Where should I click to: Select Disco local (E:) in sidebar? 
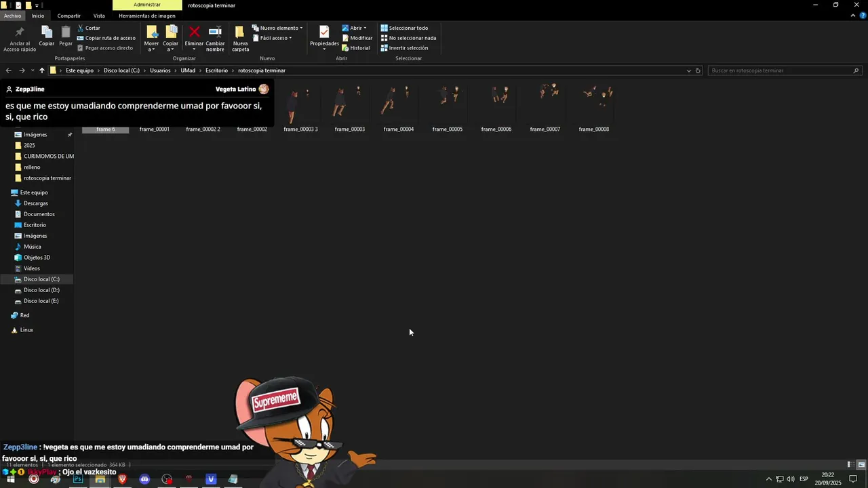coord(41,301)
